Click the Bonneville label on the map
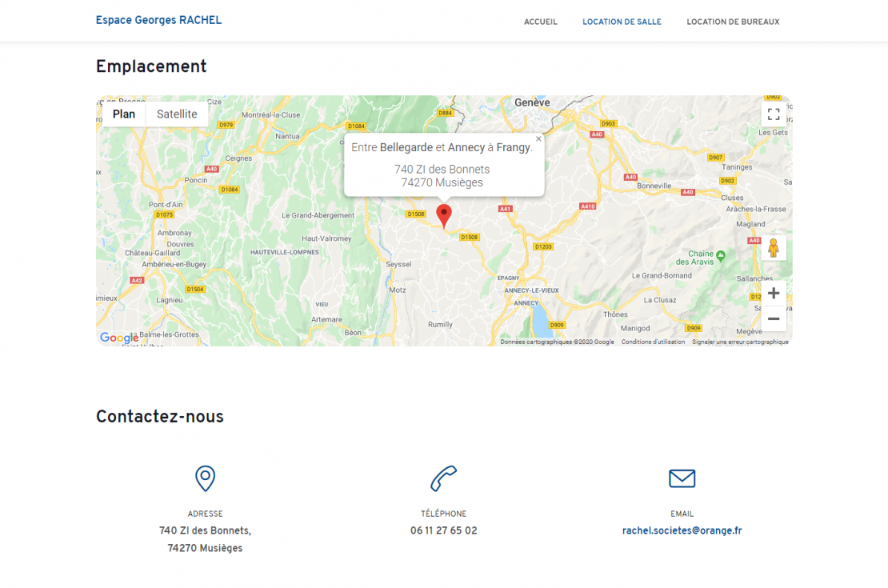Image resolution: width=888 pixels, height=588 pixels. tap(654, 186)
